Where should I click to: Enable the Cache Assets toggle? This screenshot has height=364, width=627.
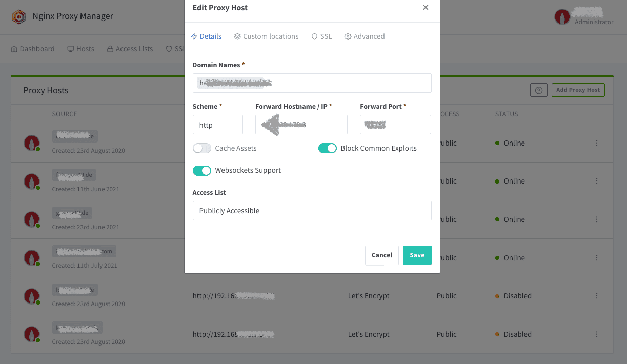pyautogui.click(x=202, y=148)
